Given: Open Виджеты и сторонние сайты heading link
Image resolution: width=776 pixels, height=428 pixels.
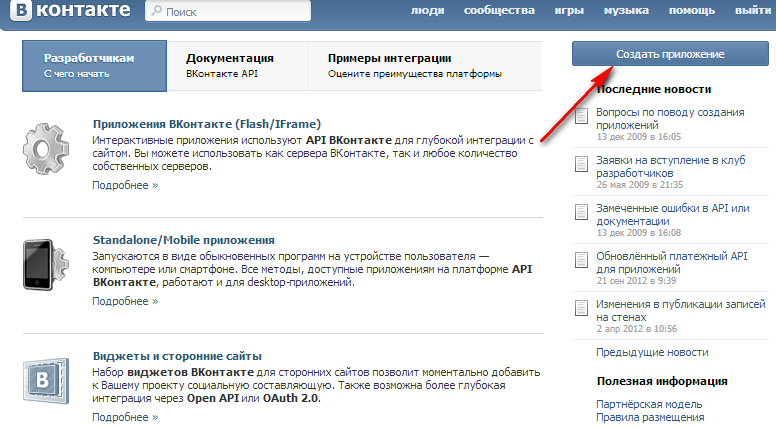Looking at the screenshot, I should point(177,356).
